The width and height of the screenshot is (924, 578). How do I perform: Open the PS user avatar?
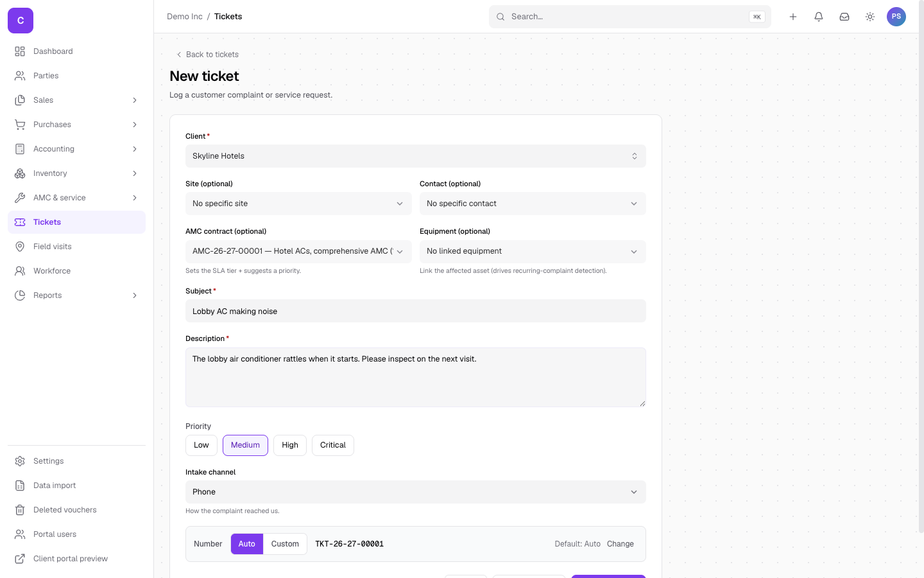tap(896, 17)
